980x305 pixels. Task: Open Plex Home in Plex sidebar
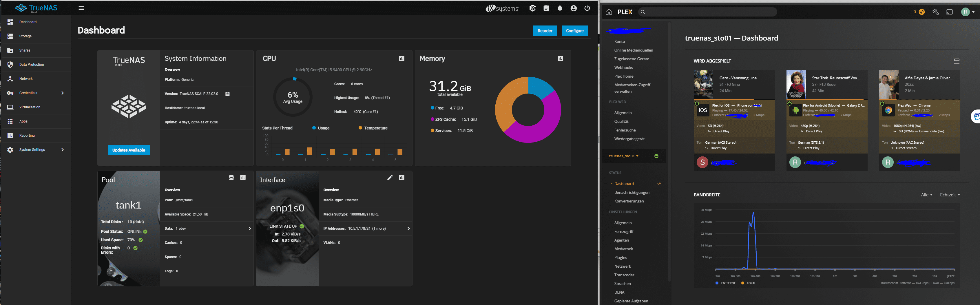tap(623, 76)
